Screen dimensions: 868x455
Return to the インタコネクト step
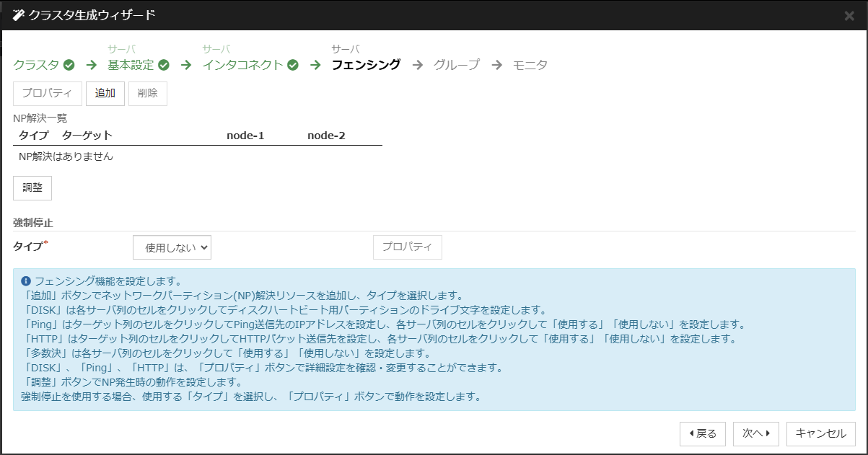242,65
